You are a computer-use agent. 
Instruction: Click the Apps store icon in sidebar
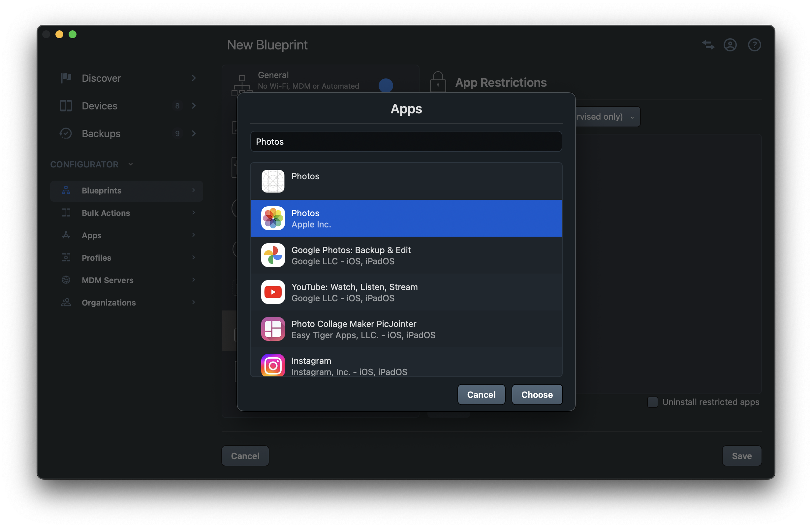pyautogui.click(x=66, y=235)
